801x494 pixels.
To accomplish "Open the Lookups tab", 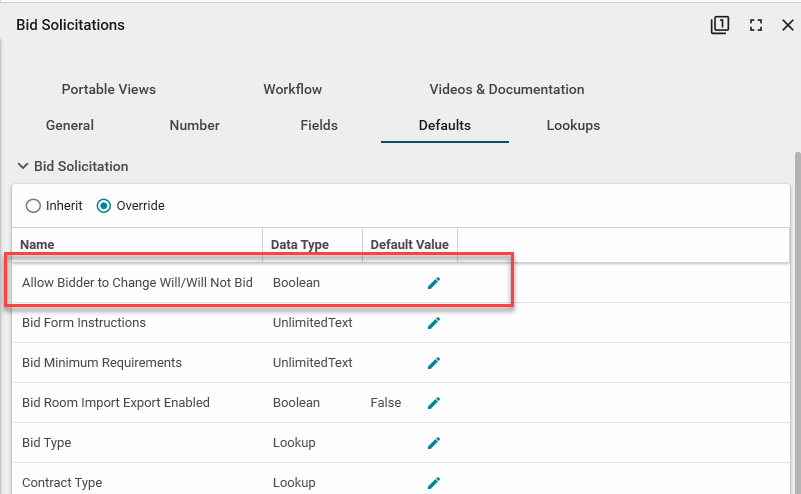I will (x=573, y=125).
